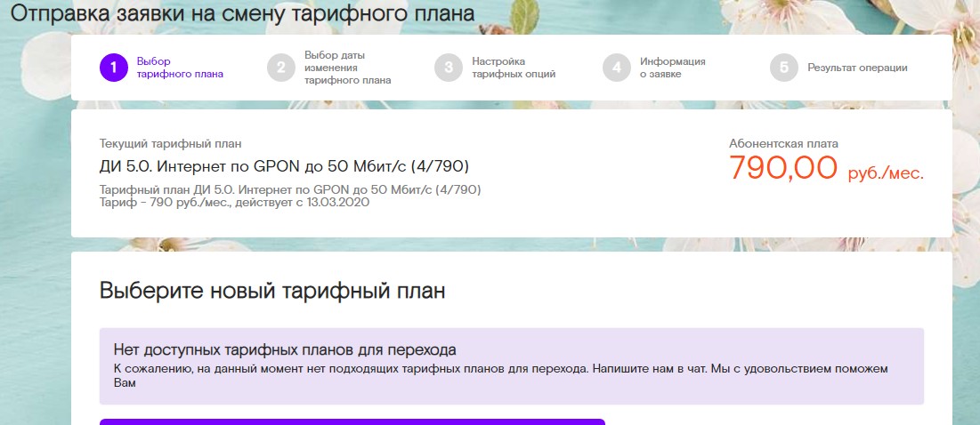Click the page title 'Отправка заявки на смену тарифного плана'
The height and width of the screenshot is (425, 980).
242,13
